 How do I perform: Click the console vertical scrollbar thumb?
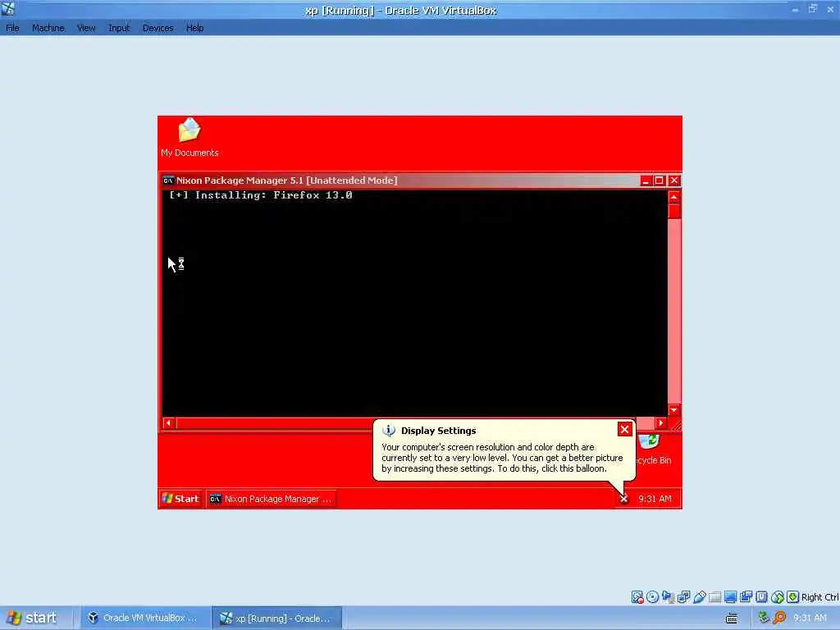tap(674, 211)
